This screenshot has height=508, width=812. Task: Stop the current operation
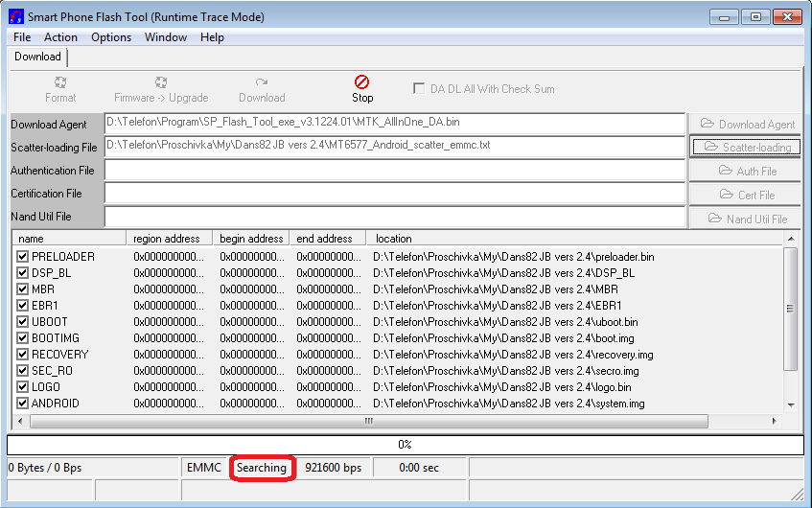(x=362, y=88)
